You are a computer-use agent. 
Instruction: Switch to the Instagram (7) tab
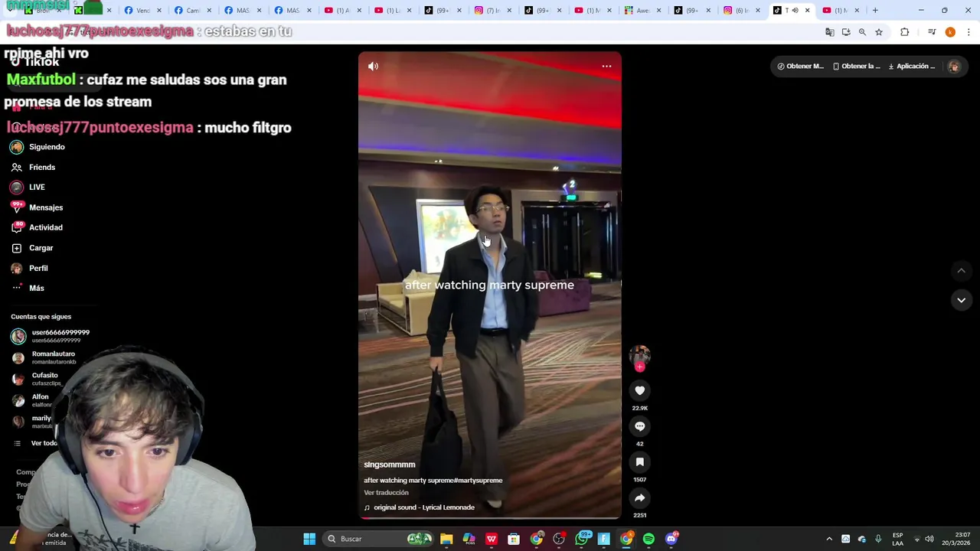coord(491,10)
